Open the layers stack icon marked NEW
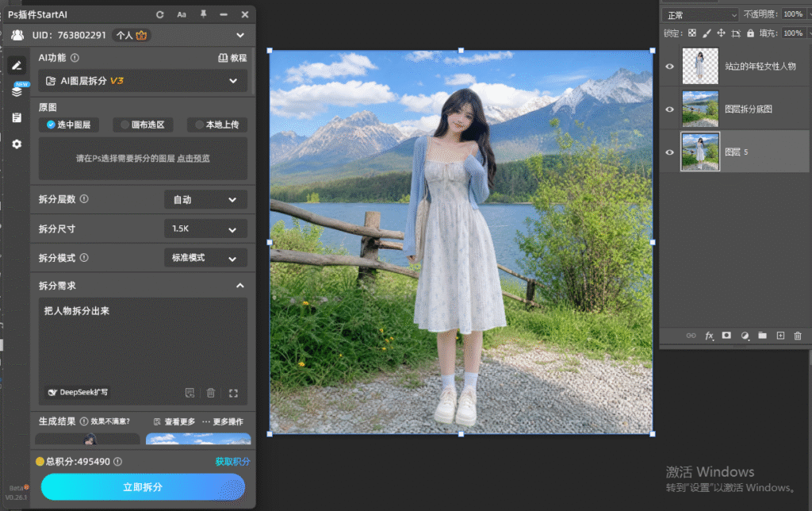The image size is (812, 511). (x=17, y=91)
